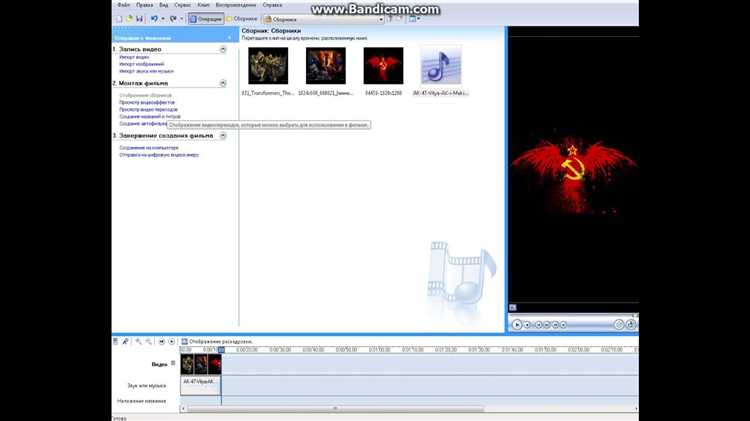Image resolution: width=750 pixels, height=421 pixels.
Task: Open the Справка menu
Action: tap(272, 5)
